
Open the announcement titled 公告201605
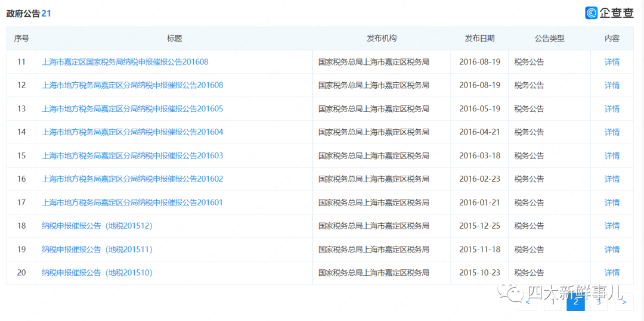coord(132,109)
